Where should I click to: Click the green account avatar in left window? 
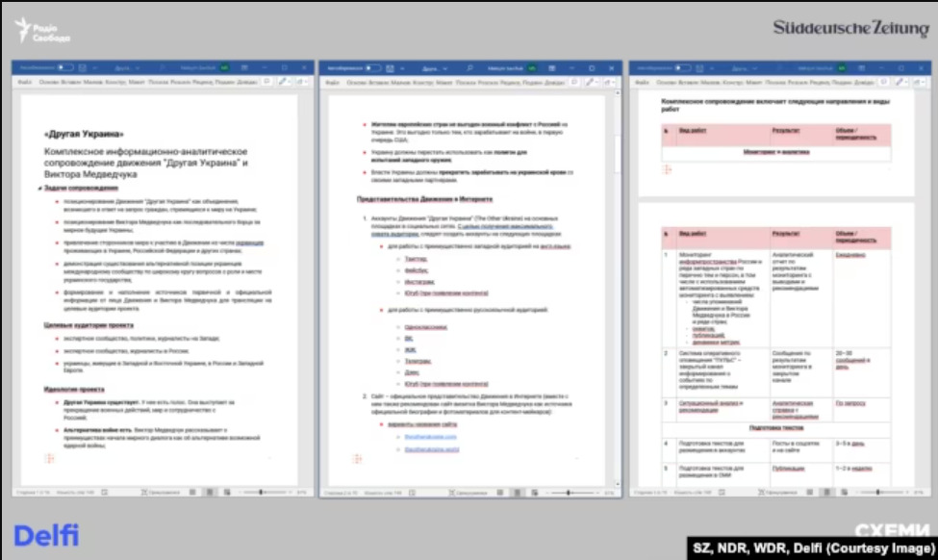click(x=224, y=67)
